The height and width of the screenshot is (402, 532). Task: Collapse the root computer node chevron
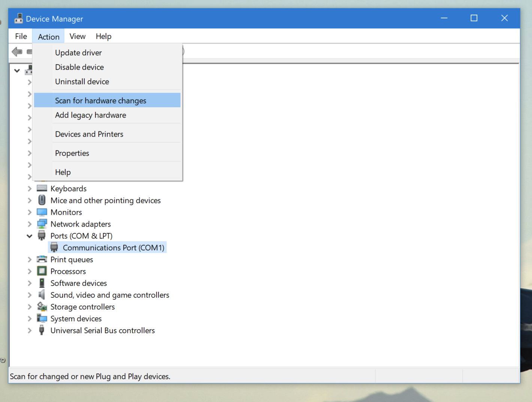17,70
